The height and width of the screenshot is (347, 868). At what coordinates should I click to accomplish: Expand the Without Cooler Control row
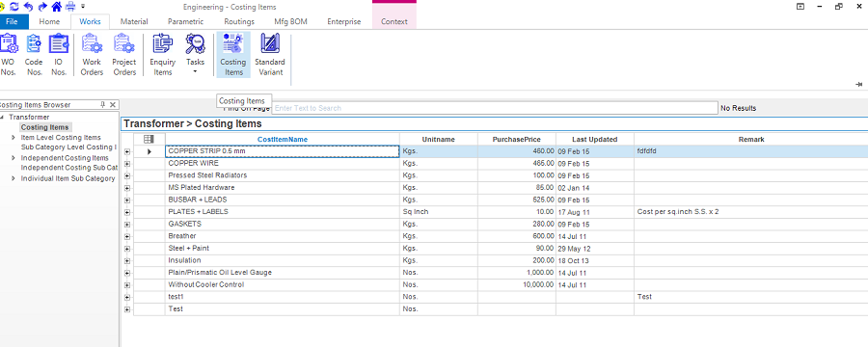pyautogui.click(x=127, y=285)
